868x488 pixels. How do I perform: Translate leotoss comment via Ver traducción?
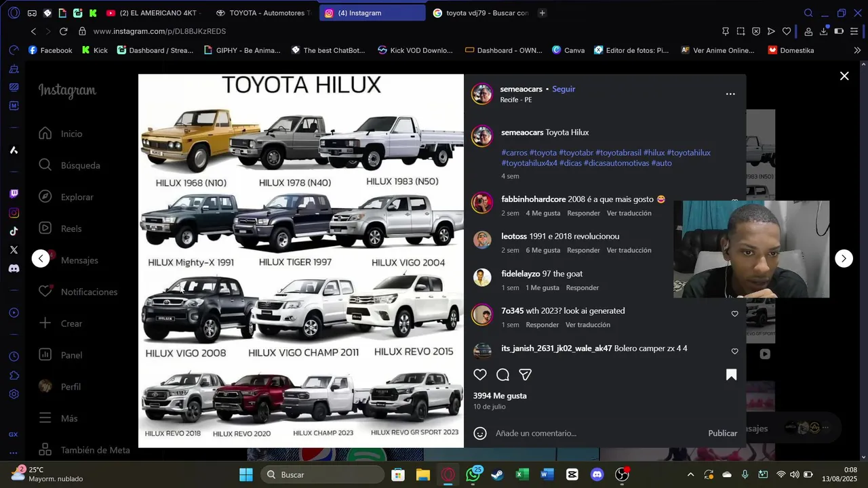point(629,251)
